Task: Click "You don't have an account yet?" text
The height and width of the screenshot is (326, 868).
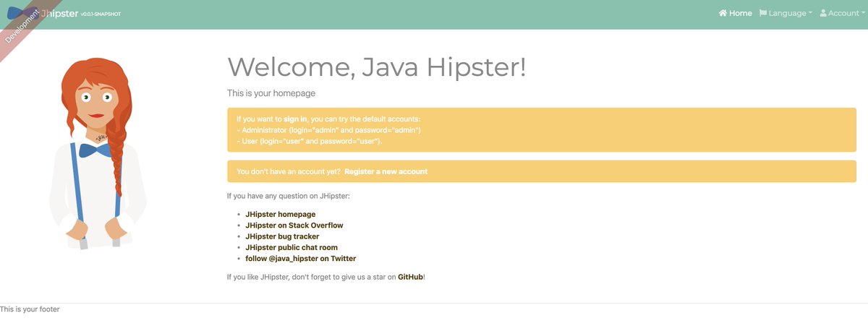Action: [x=289, y=172]
